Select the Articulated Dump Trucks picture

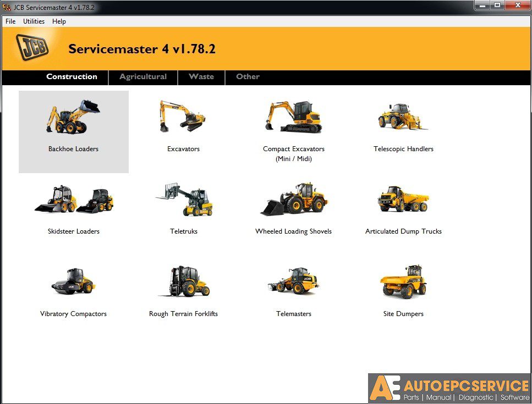click(x=403, y=198)
